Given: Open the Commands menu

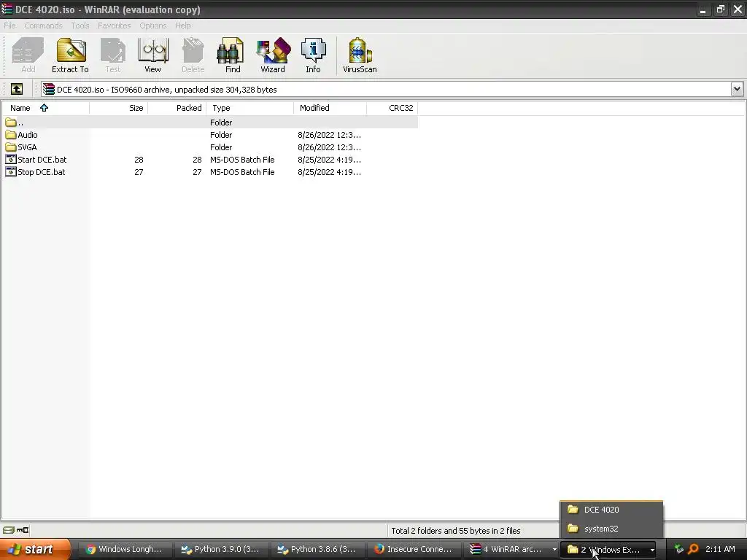Looking at the screenshot, I should tap(43, 26).
